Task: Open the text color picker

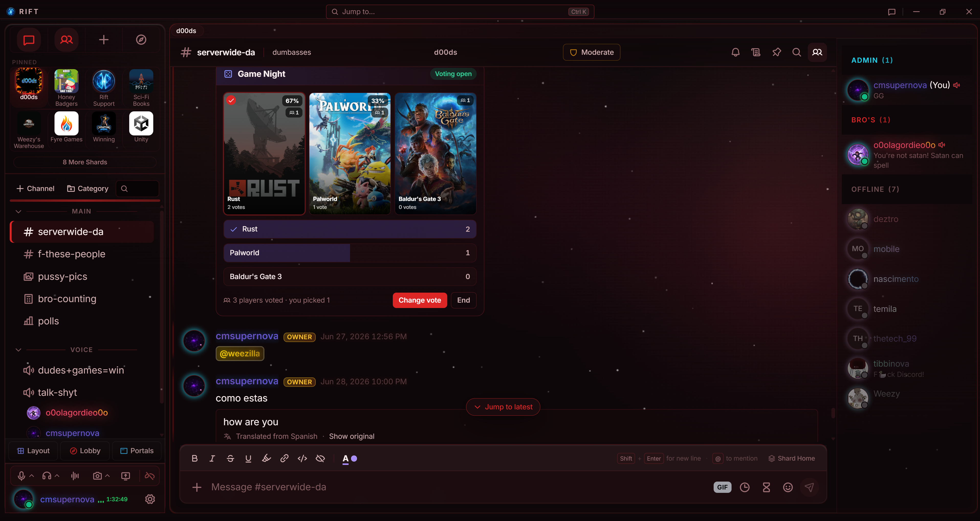Action: click(350, 459)
